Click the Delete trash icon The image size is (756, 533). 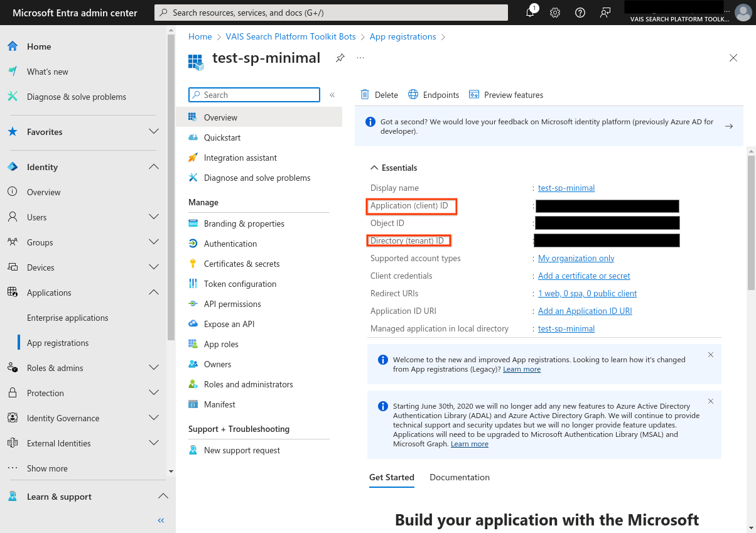[x=365, y=95]
